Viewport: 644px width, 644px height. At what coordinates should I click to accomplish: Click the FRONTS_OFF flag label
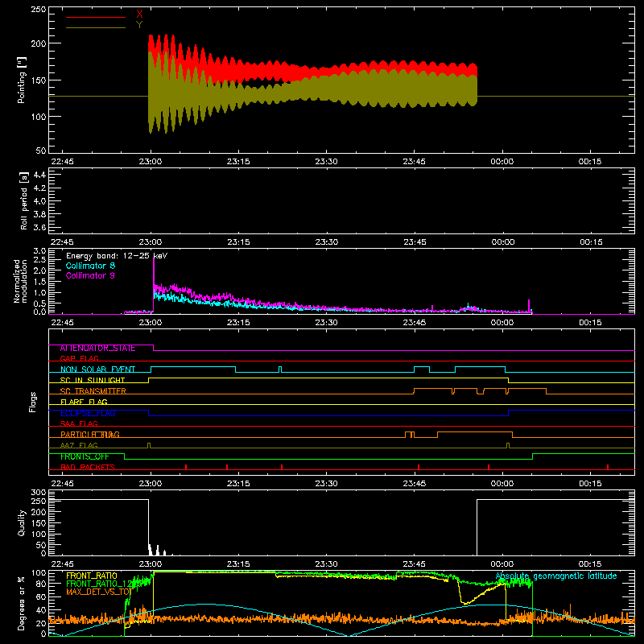tap(85, 456)
